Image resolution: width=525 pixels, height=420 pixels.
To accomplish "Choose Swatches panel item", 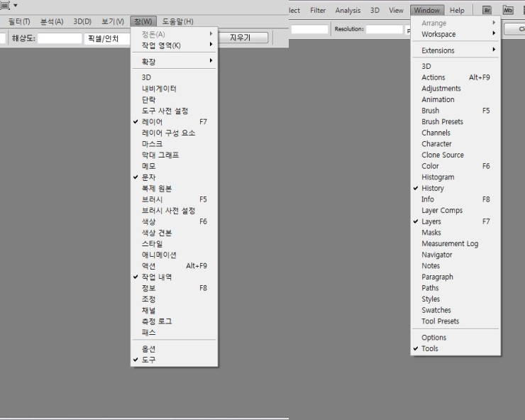I will click(x=455, y=310).
